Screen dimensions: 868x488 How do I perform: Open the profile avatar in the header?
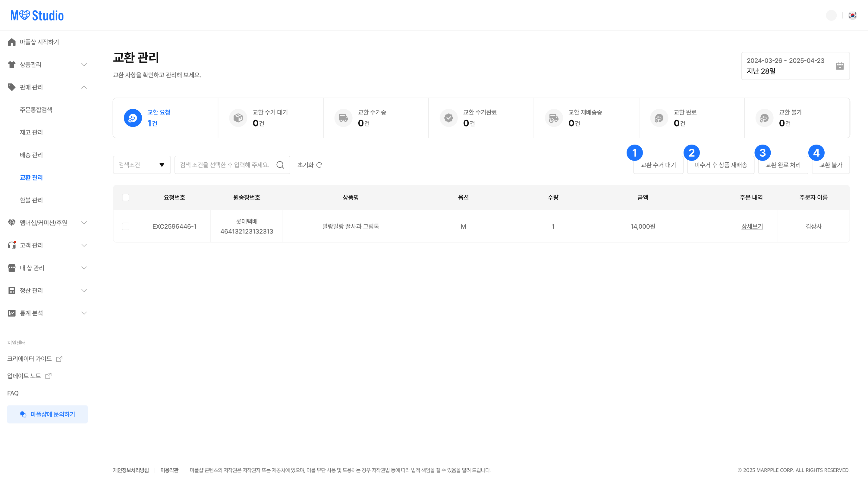[831, 15]
